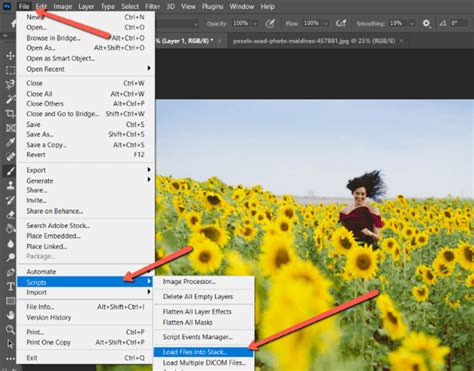Select the Eraser tool
This screenshot has width=474, height=371.
click(x=10, y=214)
